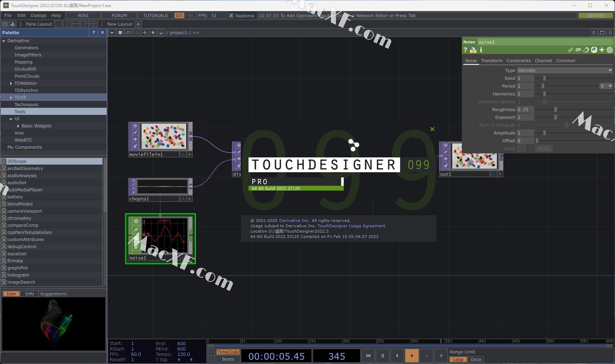Toggle the display flag on moviefilein1

tap(183, 154)
